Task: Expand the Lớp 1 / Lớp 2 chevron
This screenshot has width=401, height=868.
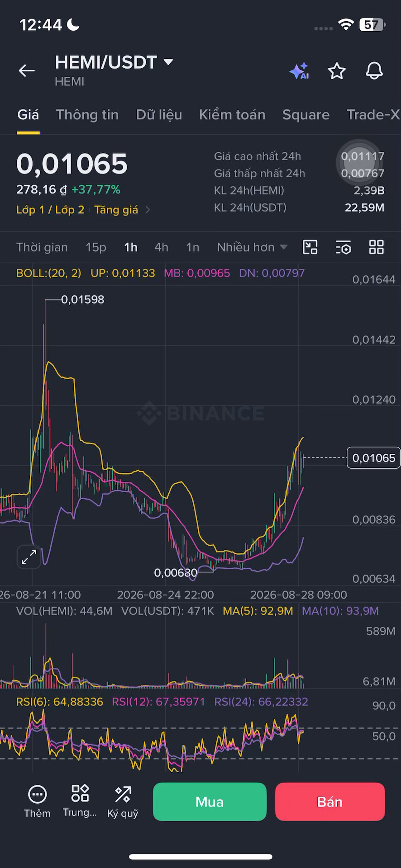Action: tap(148, 210)
